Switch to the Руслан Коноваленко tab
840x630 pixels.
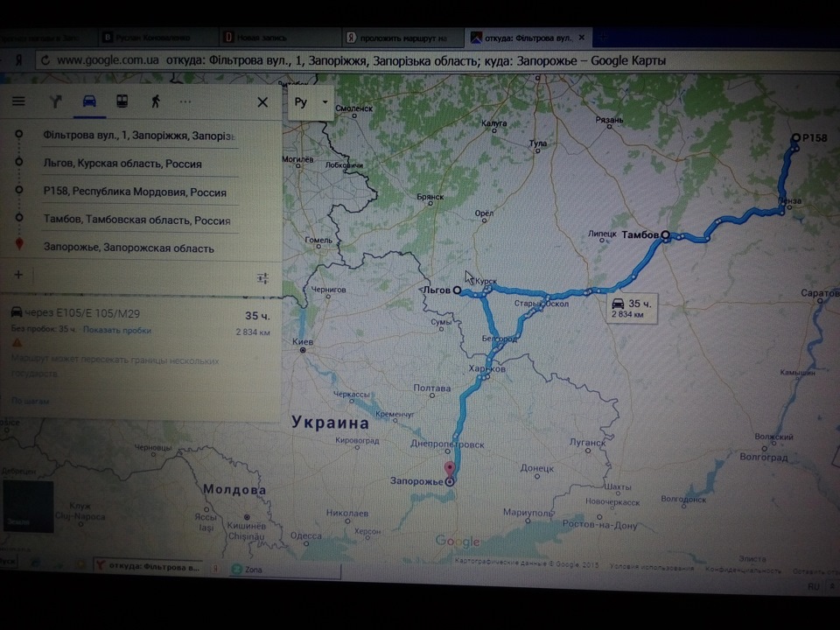158,38
